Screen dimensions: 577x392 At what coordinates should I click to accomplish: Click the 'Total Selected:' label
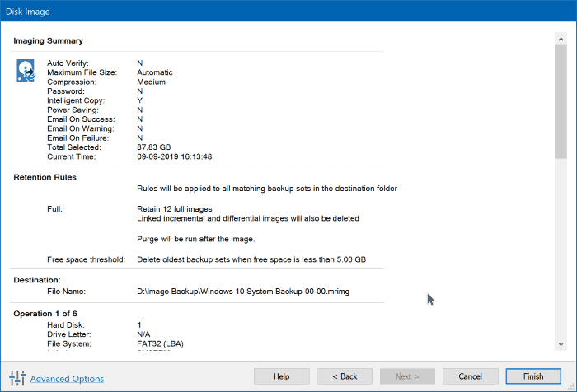coord(74,147)
